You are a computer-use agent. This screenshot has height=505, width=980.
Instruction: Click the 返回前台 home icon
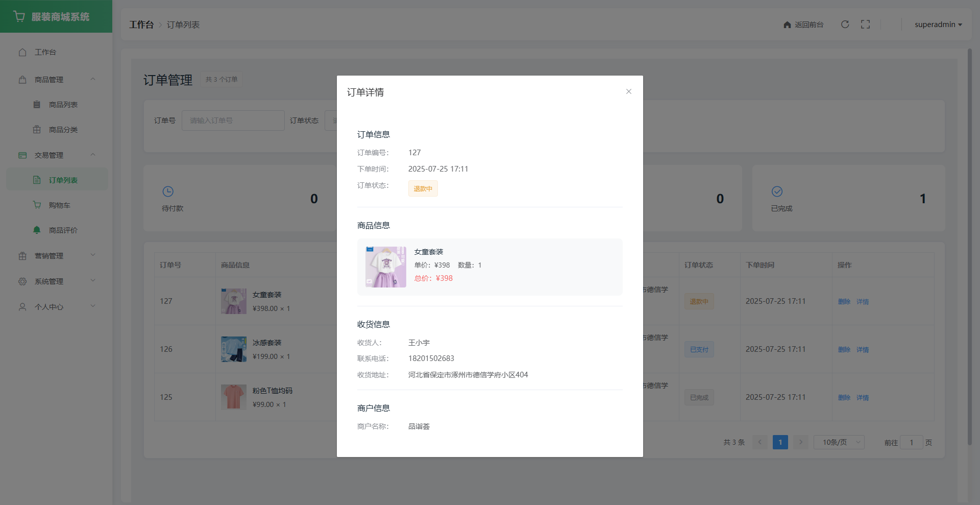point(787,25)
